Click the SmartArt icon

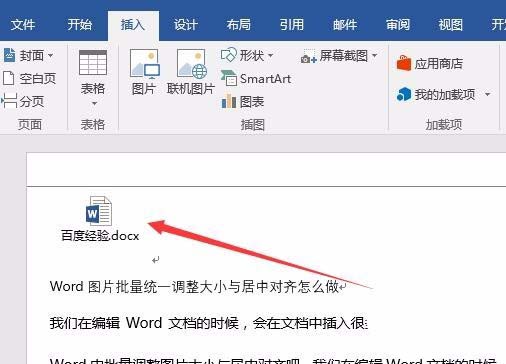(229, 78)
